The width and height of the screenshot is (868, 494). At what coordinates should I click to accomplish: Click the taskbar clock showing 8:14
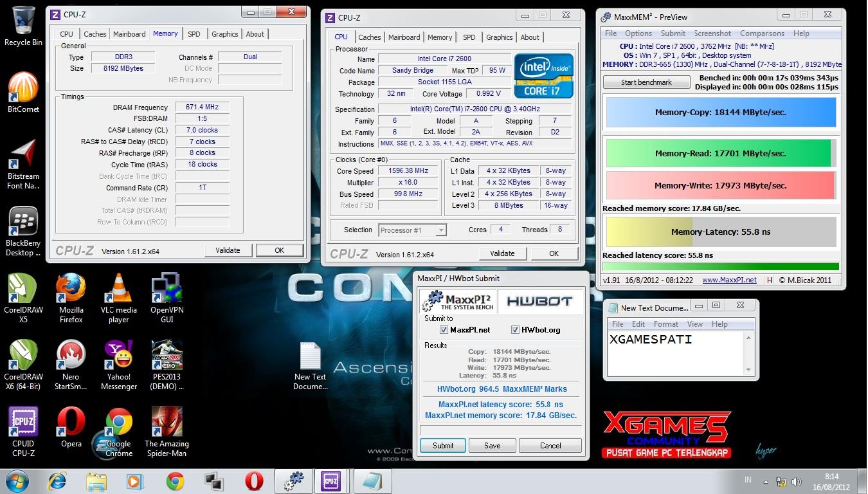[x=831, y=481]
